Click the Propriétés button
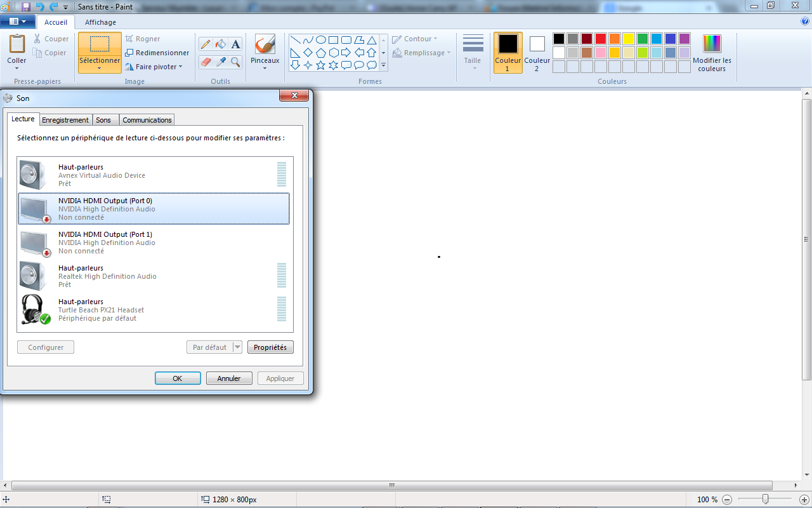Screen dimensions: 812x508 (270, 347)
